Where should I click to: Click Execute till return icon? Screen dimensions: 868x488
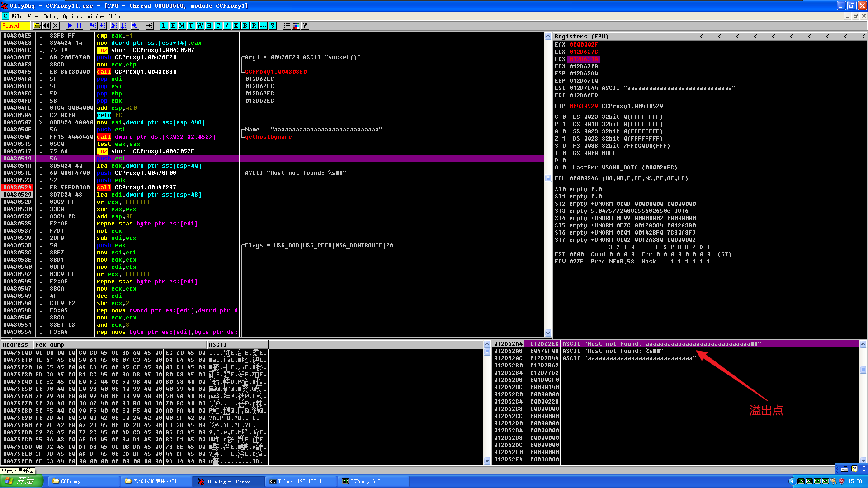click(135, 26)
